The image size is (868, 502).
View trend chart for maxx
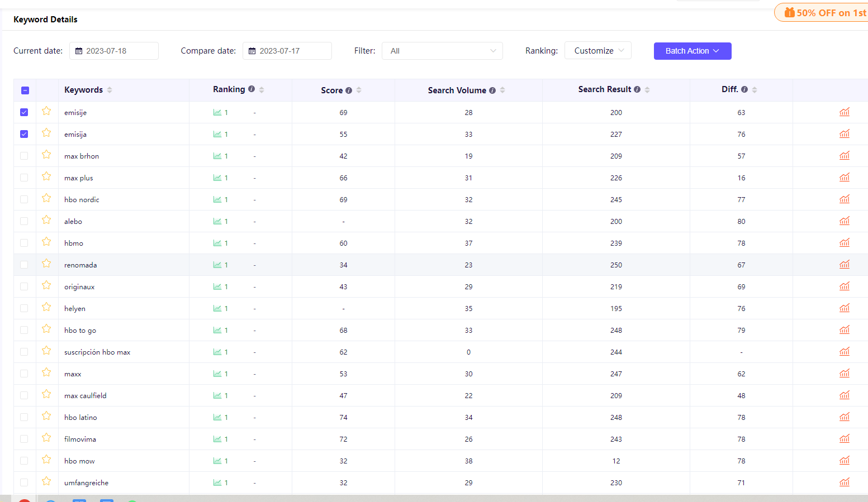click(x=845, y=373)
